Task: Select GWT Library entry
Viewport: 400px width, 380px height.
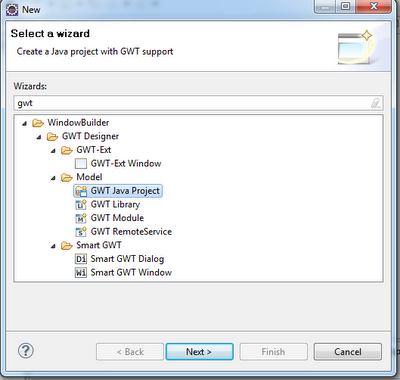Action: pos(115,204)
